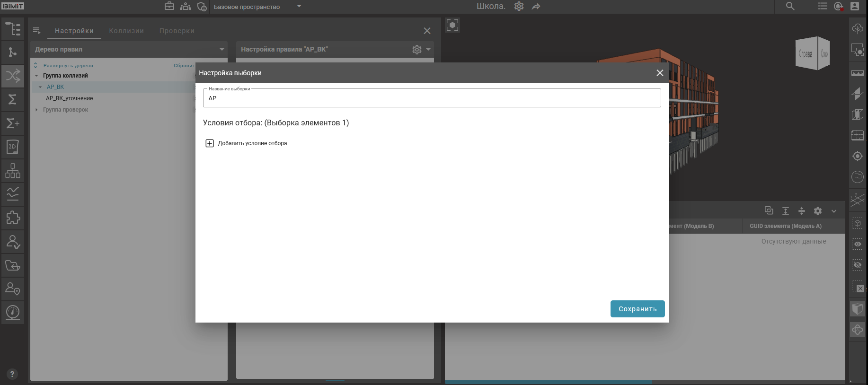Open the ruler measurement tool

coord(857,73)
